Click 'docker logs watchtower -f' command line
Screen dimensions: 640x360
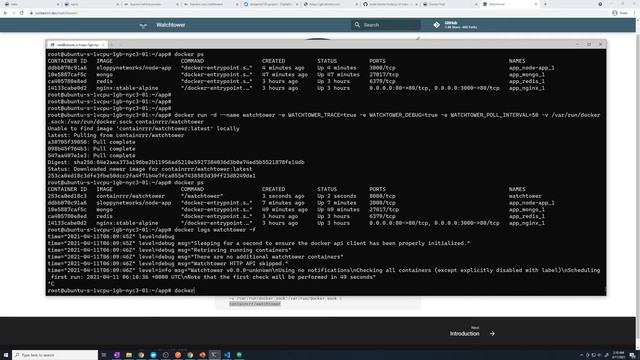point(215,230)
